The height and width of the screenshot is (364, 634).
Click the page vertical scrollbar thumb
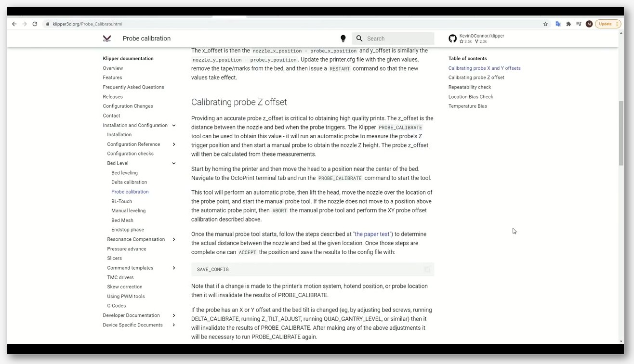pyautogui.click(x=621, y=132)
